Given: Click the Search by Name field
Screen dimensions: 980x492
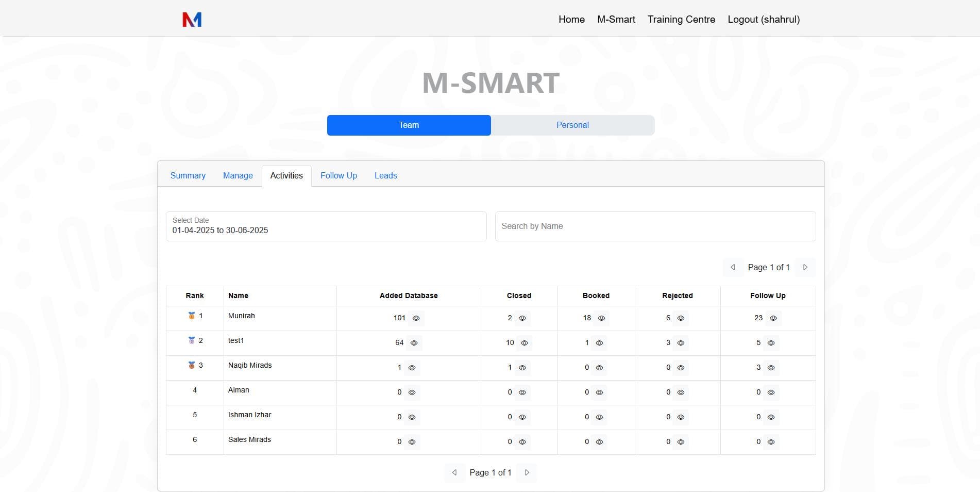Looking at the screenshot, I should tap(655, 226).
